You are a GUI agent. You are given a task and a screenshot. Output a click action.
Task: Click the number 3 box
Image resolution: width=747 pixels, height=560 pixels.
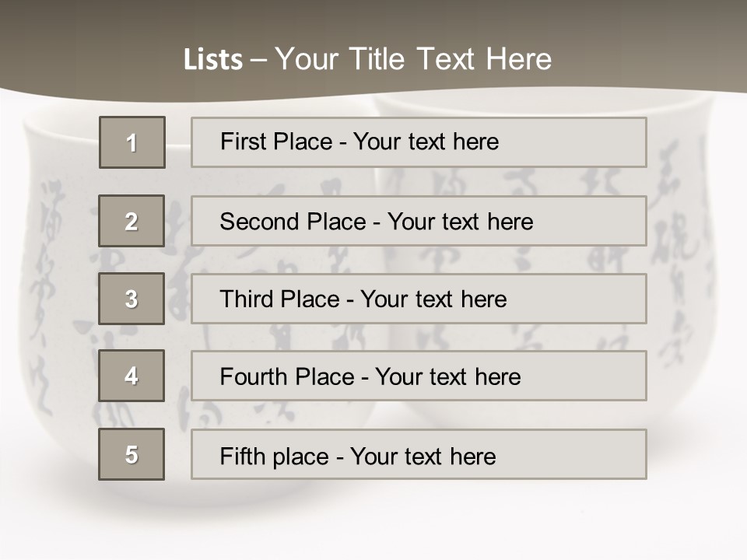[x=132, y=299]
